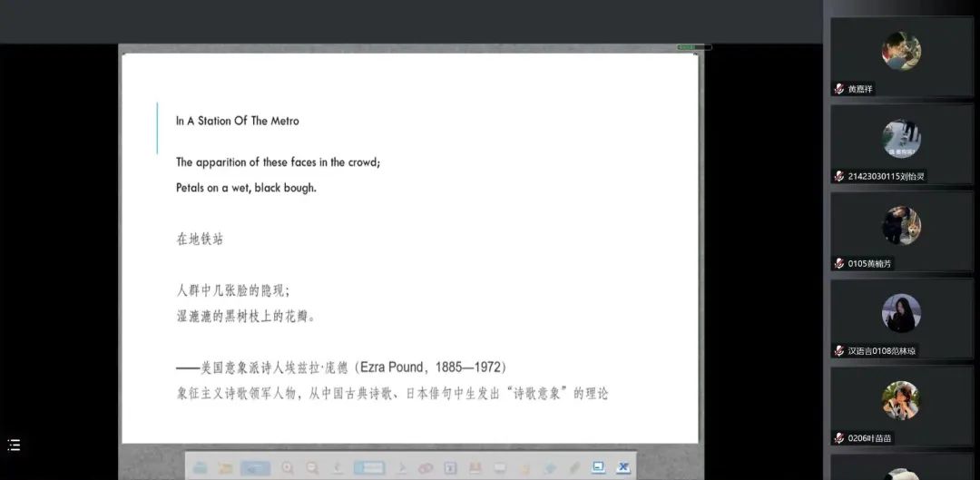
Task: Click the leftmost icon in the bottom toolbar
Action: coord(200,467)
